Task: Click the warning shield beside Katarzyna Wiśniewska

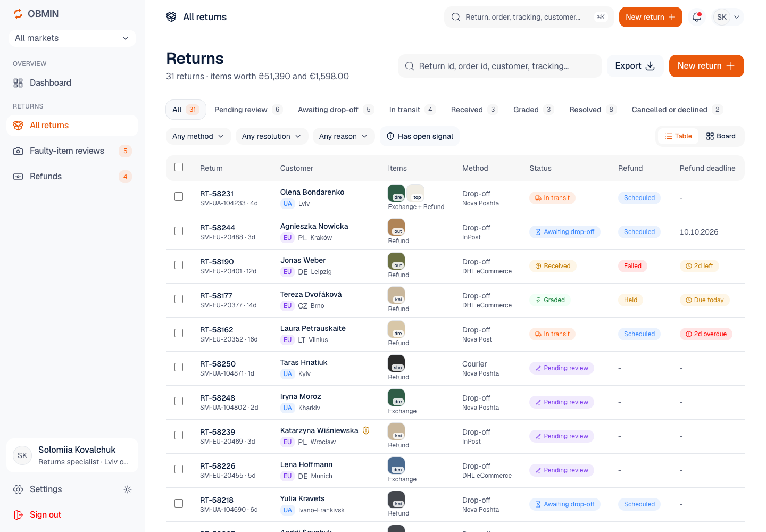Action: pos(366,430)
